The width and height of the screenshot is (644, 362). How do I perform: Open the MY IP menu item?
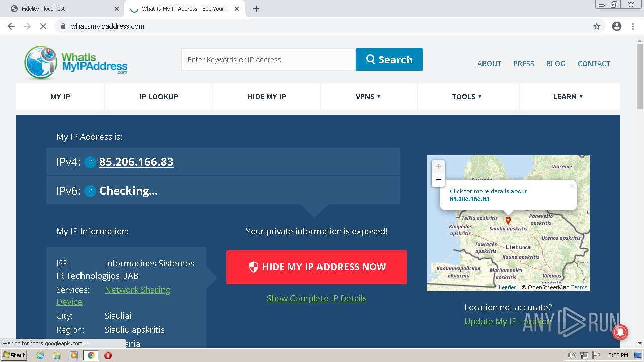(60, 97)
